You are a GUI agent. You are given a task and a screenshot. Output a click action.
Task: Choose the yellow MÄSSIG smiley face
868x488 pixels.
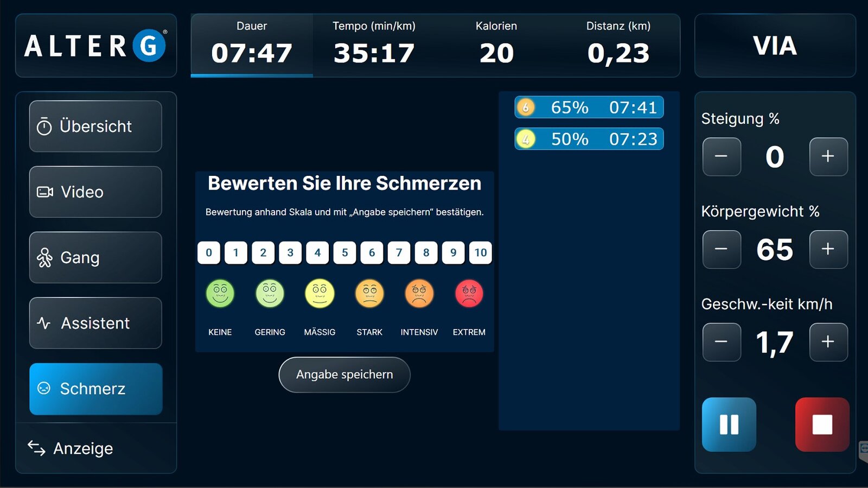(320, 294)
